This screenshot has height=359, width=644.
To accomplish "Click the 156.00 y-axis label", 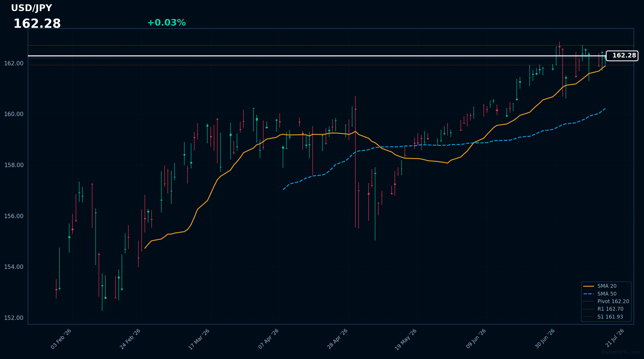I will [14, 216].
